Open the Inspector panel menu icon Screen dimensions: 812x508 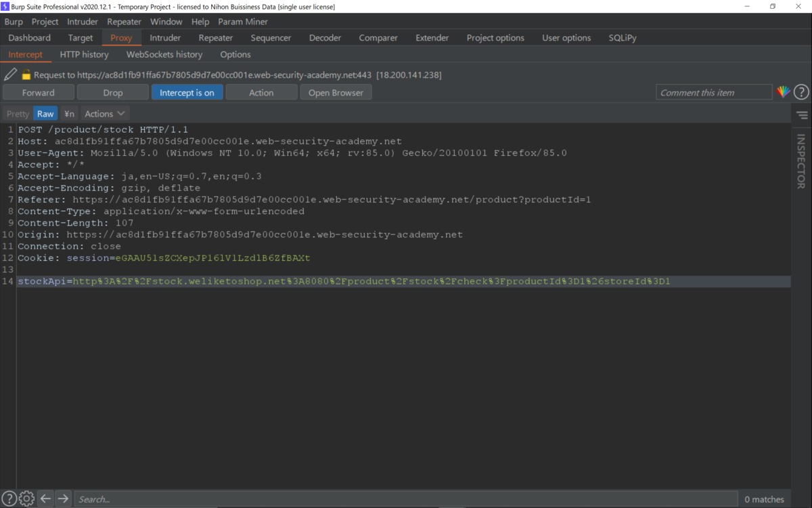tap(802, 115)
